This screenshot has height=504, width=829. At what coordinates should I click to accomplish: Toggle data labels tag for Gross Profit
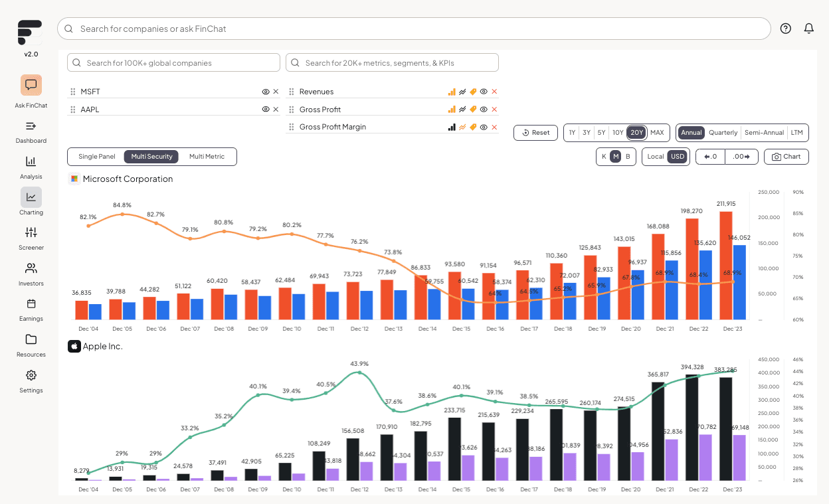473,110
